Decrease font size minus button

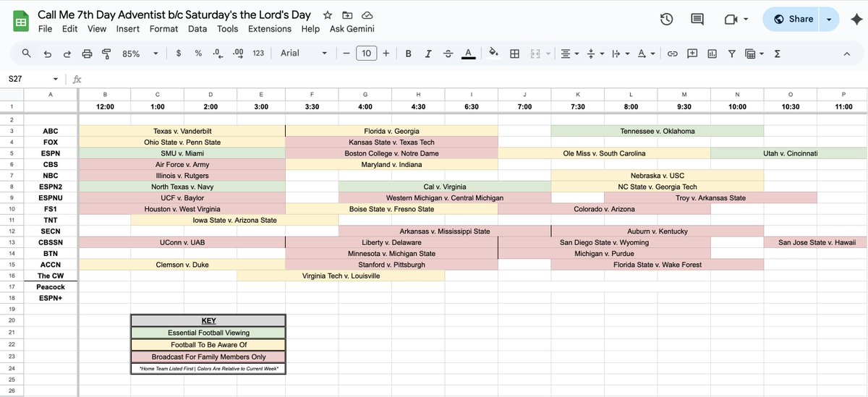click(x=346, y=54)
